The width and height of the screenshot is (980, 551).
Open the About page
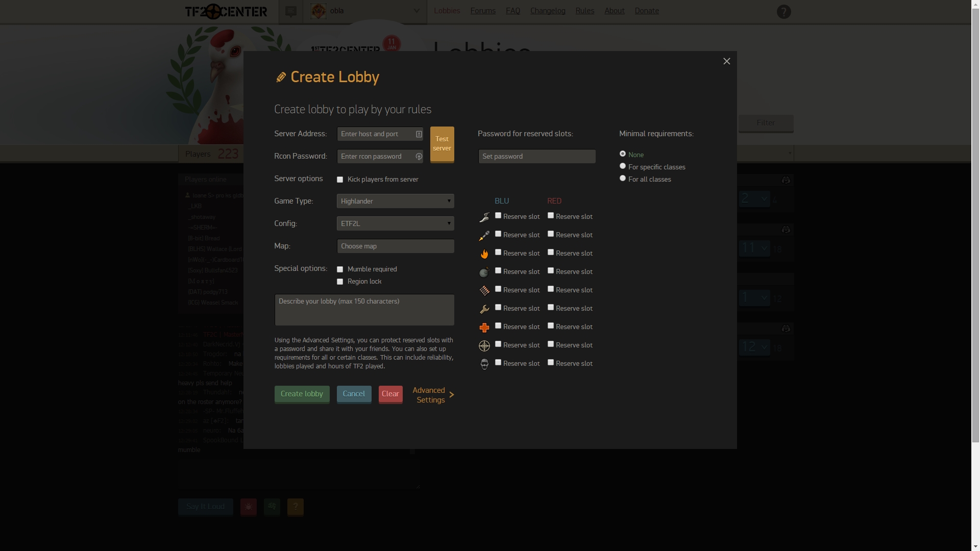[615, 11]
